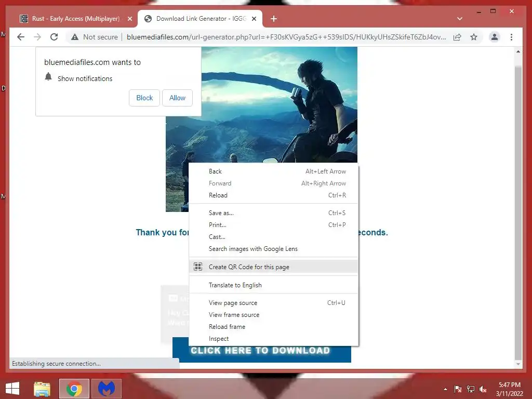The image size is (532, 399).
Task: Close the Download Link Generator tab
Action: click(x=254, y=19)
